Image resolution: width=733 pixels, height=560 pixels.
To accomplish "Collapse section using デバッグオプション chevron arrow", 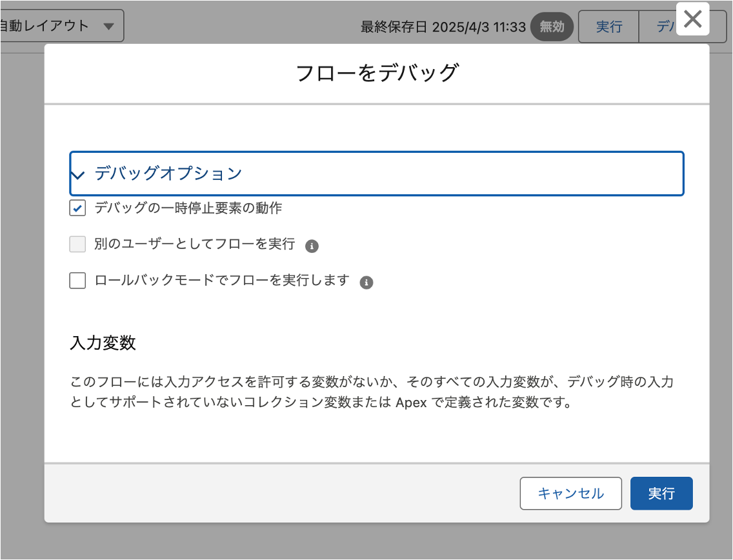I will (78, 175).
